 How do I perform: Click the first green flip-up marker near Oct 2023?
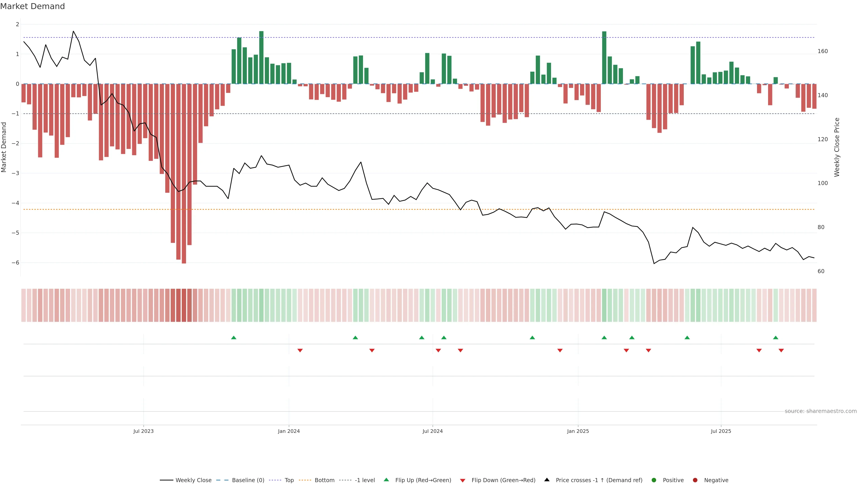coord(234,338)
